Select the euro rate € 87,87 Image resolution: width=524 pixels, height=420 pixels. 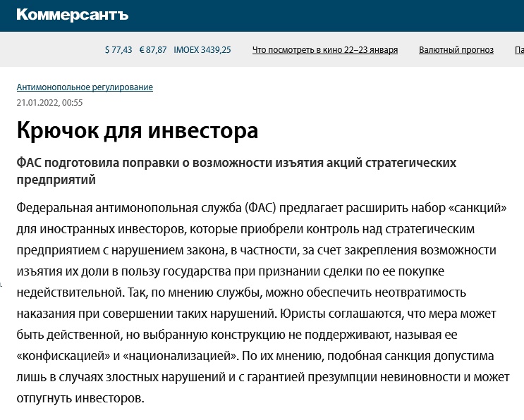tap(153, 50)
